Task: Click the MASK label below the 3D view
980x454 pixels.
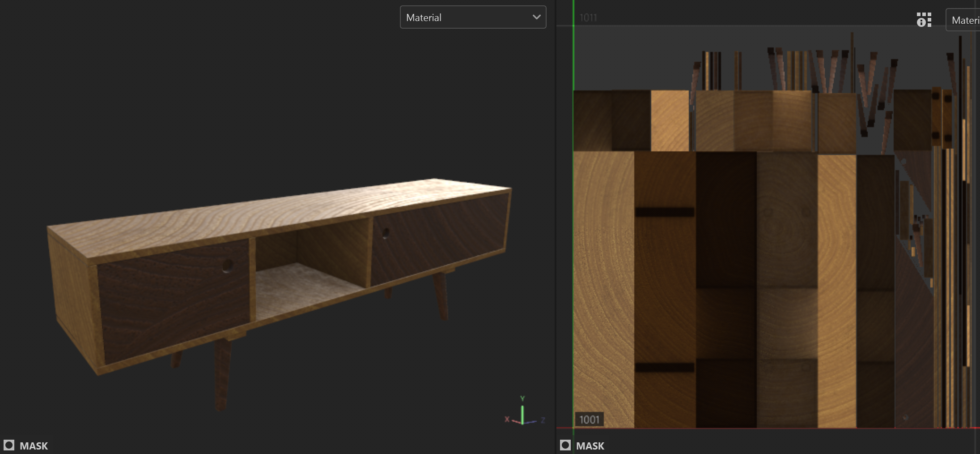Action: [x=34, y=446]
